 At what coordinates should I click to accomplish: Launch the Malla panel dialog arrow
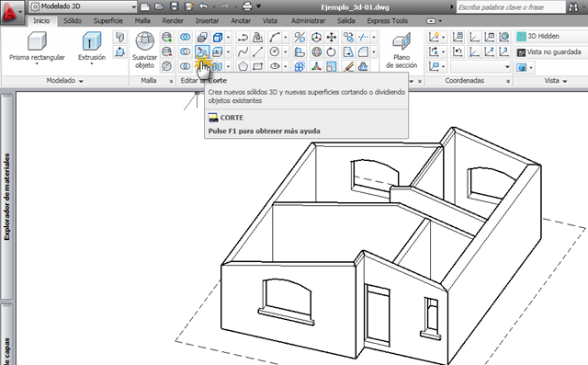171,81
